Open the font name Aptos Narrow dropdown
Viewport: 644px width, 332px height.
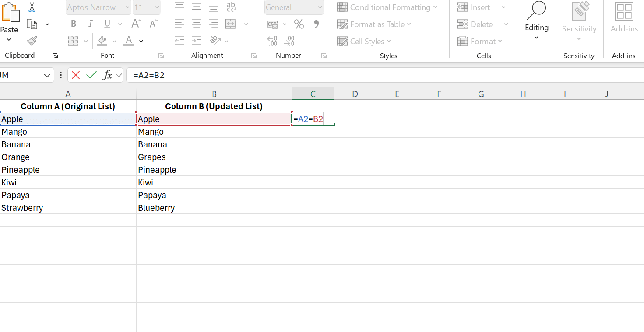point(127,7)
